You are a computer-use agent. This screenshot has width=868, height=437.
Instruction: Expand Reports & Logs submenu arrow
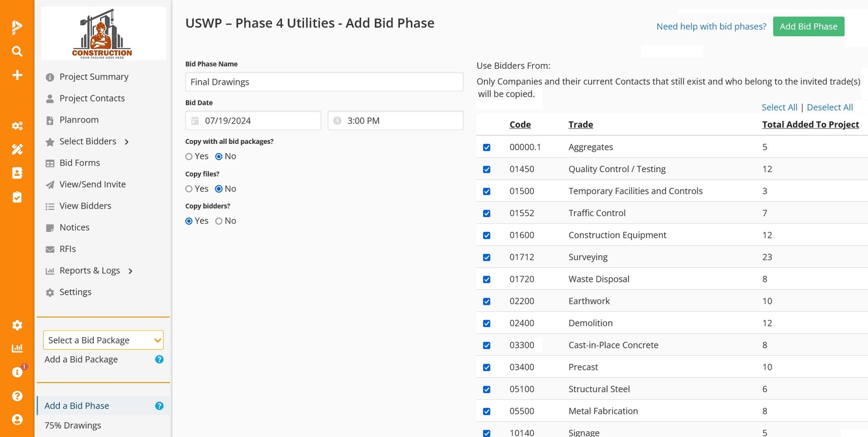tap(131, 271)
